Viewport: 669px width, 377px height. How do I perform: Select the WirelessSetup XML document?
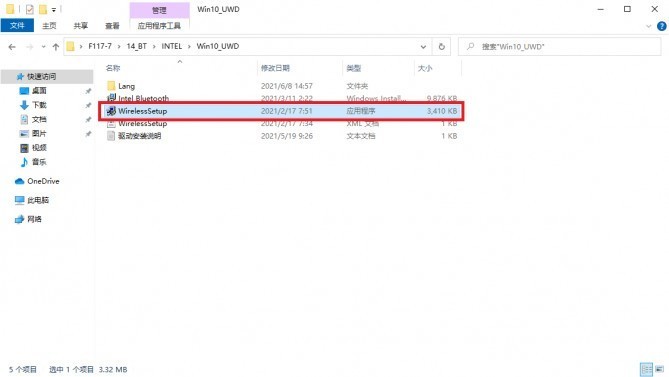[x=143, y=124]
